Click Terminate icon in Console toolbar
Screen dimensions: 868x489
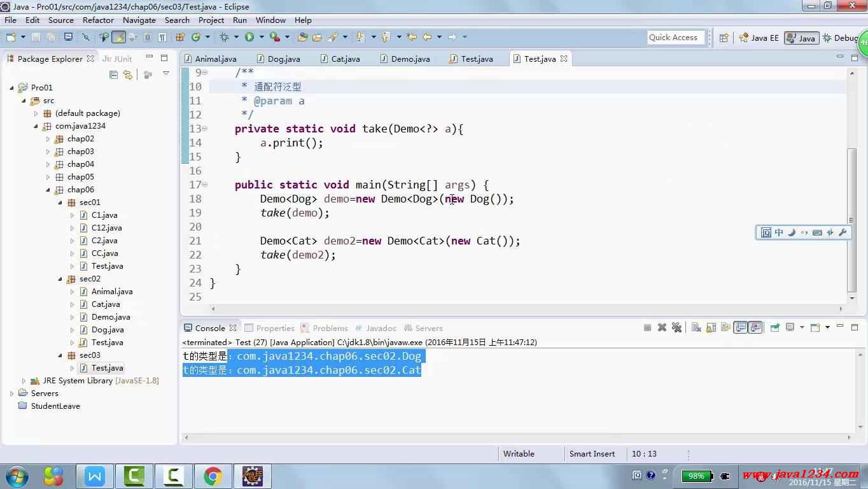pos(647,327)
